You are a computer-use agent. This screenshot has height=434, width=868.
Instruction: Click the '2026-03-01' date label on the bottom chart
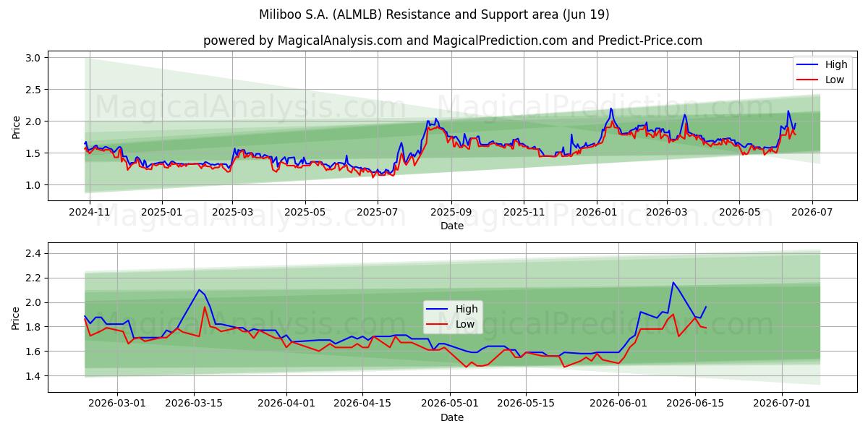[118, 404]
